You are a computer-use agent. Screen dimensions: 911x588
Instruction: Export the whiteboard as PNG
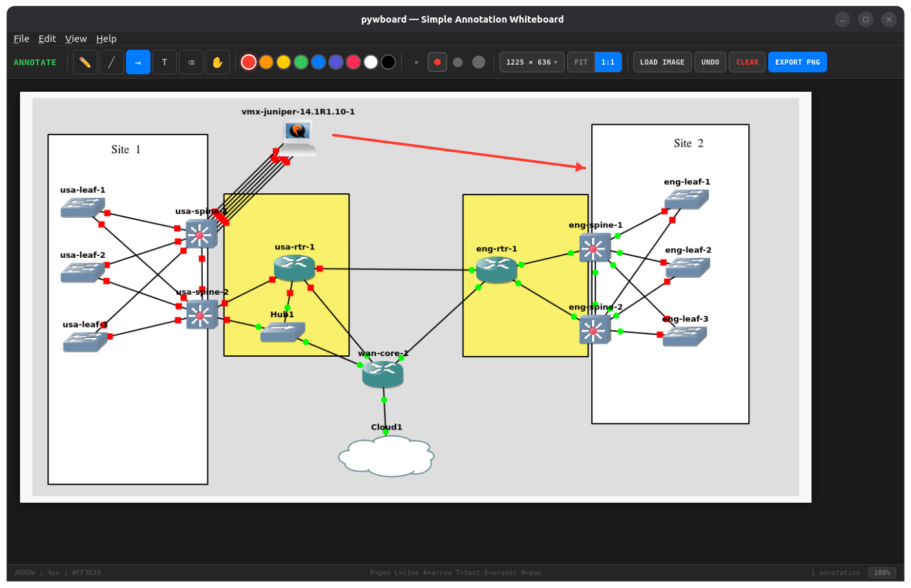click(797, 61)
